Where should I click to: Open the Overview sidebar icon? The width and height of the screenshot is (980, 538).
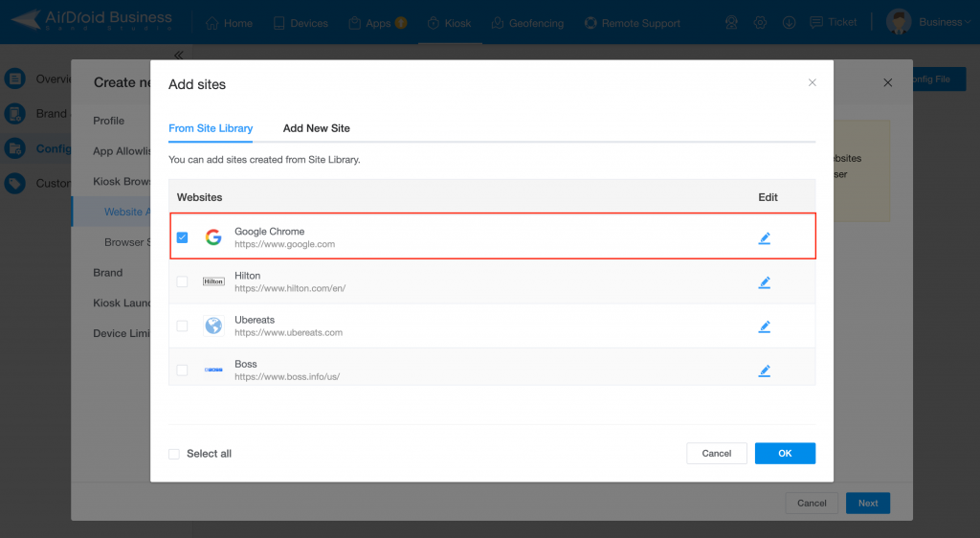pyautogui.click(x=15, y=78)
